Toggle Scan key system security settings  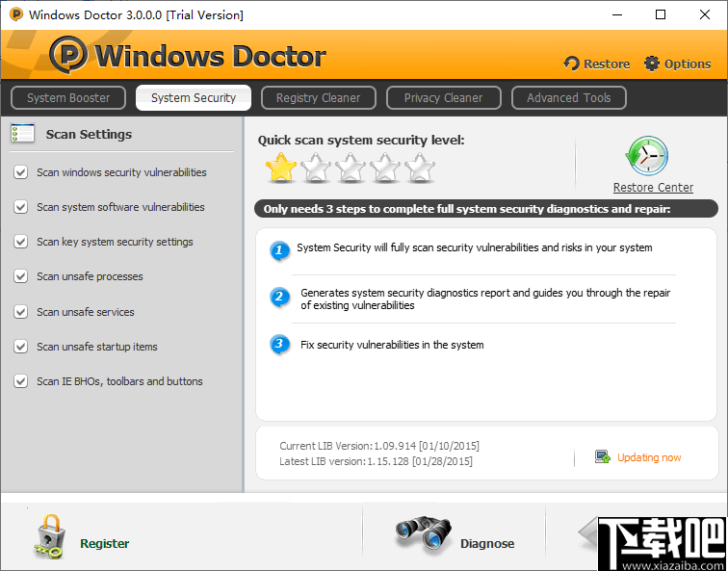20,242
